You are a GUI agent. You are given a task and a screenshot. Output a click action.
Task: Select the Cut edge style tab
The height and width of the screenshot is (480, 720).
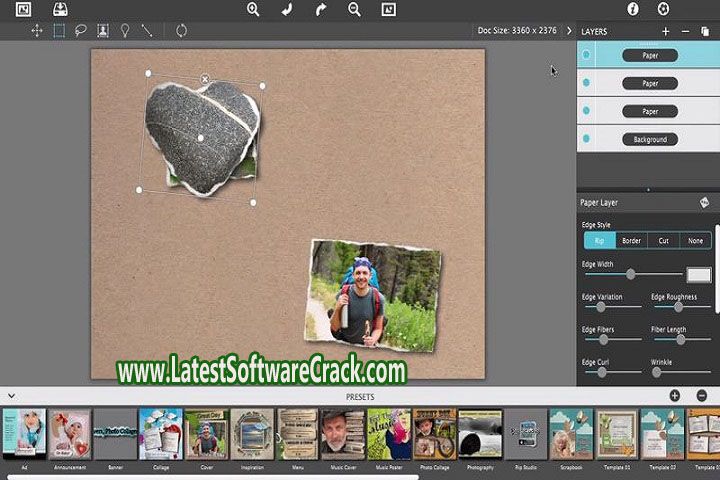click(x=663, y=241)
